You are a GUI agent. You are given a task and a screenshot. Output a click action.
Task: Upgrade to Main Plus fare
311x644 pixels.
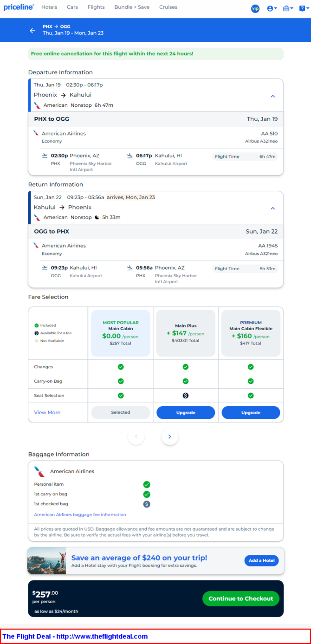pos(186,412)
